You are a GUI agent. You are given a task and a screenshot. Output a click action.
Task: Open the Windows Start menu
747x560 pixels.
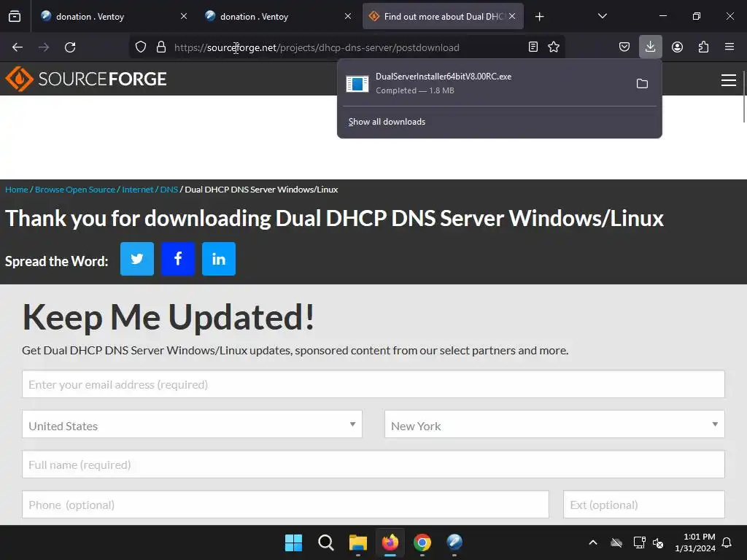[x=293, y=542]
